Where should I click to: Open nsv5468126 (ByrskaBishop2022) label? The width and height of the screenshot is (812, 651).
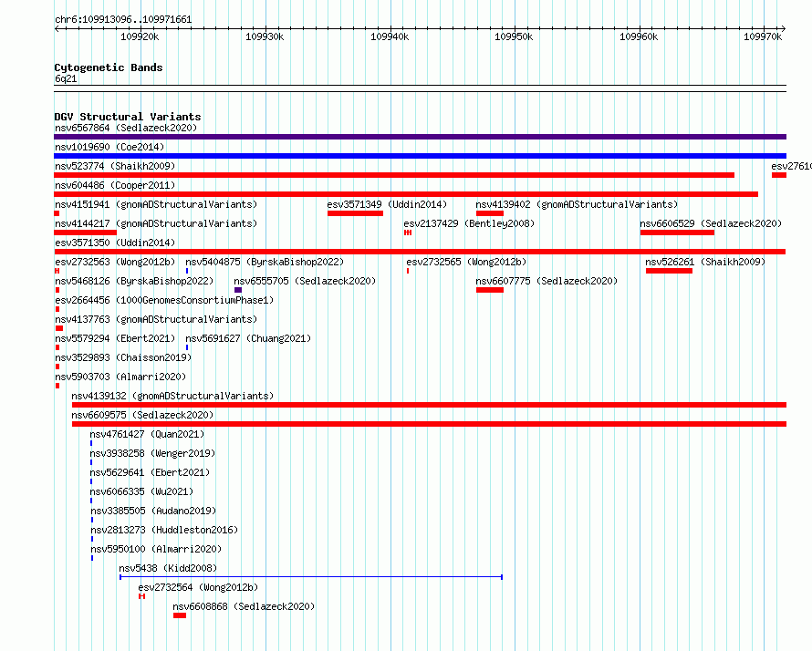point(134,281)
